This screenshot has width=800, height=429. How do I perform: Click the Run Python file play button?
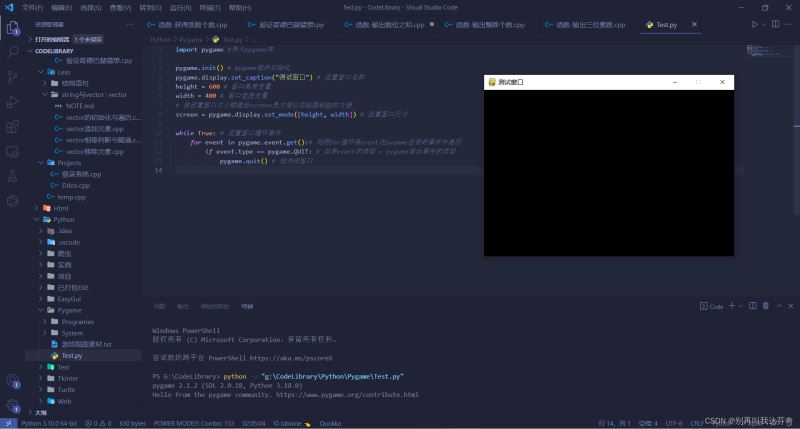tap(754, 24)
